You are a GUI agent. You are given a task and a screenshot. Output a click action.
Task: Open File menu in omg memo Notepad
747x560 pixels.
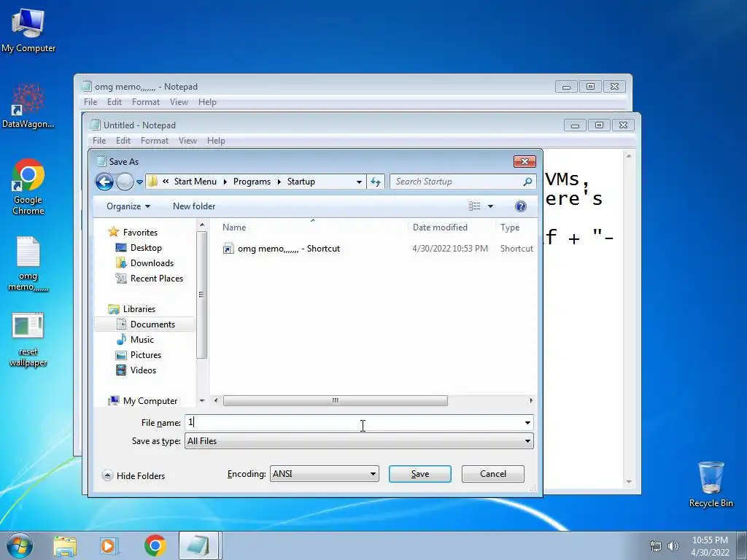[90, 102]
